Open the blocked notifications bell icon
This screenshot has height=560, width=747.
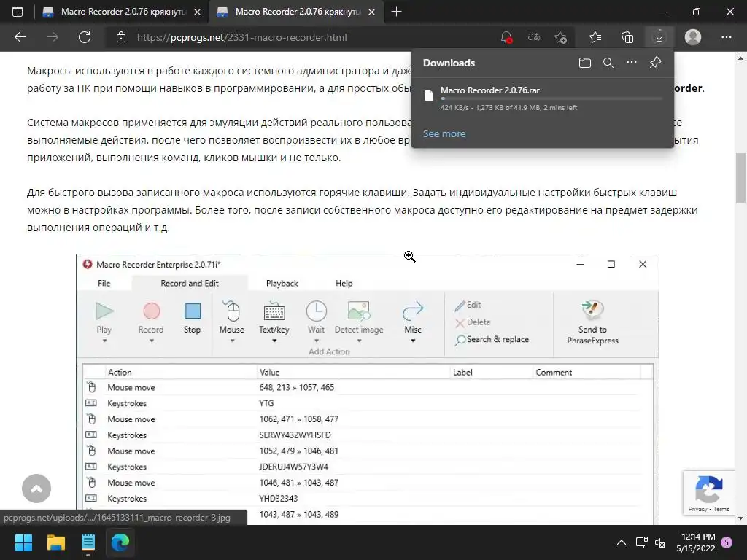tap(506, 37)
